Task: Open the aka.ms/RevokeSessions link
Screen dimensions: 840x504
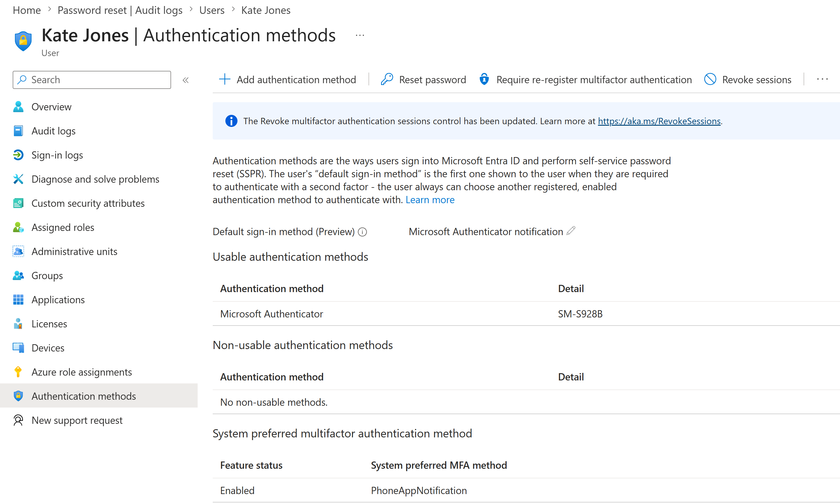Action: [659, 121]
